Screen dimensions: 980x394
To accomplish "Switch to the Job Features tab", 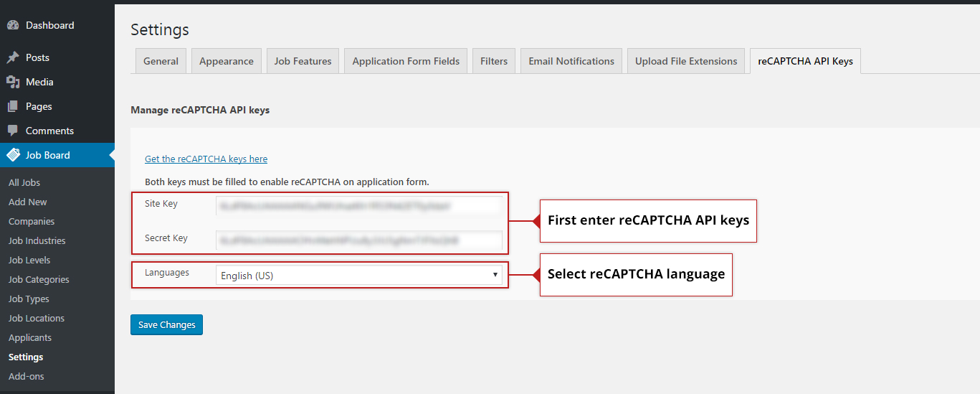I will pos(303,61).
